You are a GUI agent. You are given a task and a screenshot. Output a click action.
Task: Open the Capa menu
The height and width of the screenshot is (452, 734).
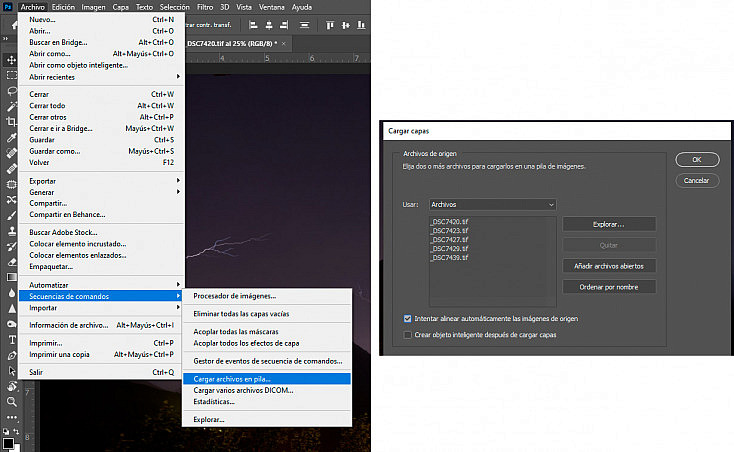tap(120, 7)
